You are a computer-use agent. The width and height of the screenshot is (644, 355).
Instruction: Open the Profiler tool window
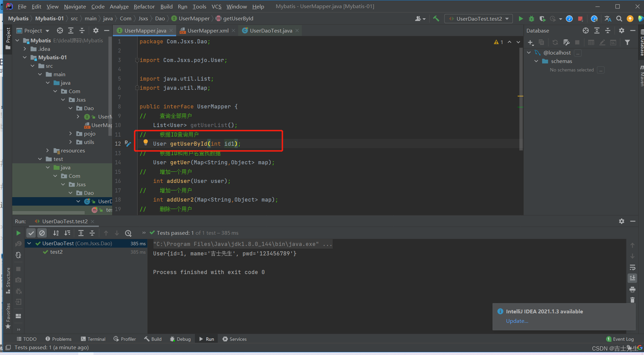tap(125, 339)
